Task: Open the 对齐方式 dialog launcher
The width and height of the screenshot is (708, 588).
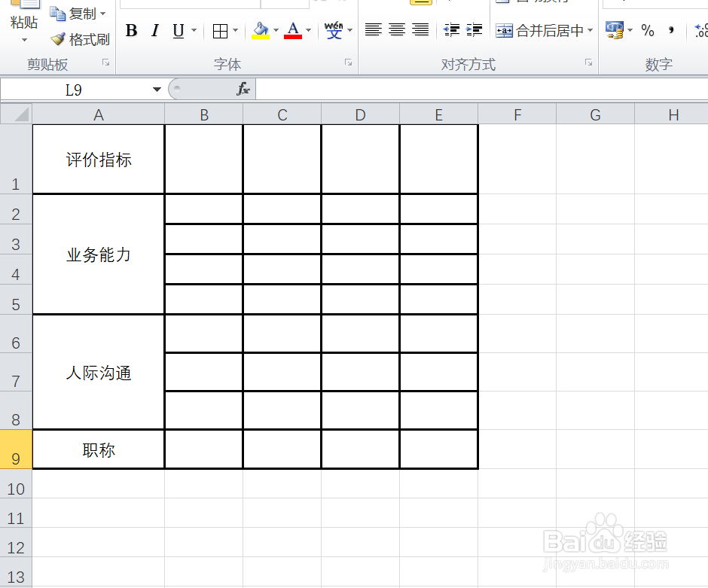Action: pyautogui.click(x=588, y=62)
